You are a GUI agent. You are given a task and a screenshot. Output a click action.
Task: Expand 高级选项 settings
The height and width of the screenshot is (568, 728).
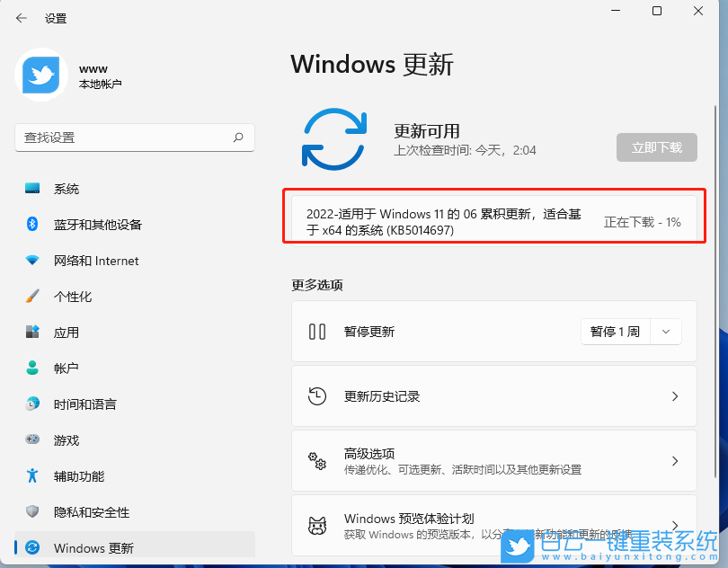pos(493,460)
